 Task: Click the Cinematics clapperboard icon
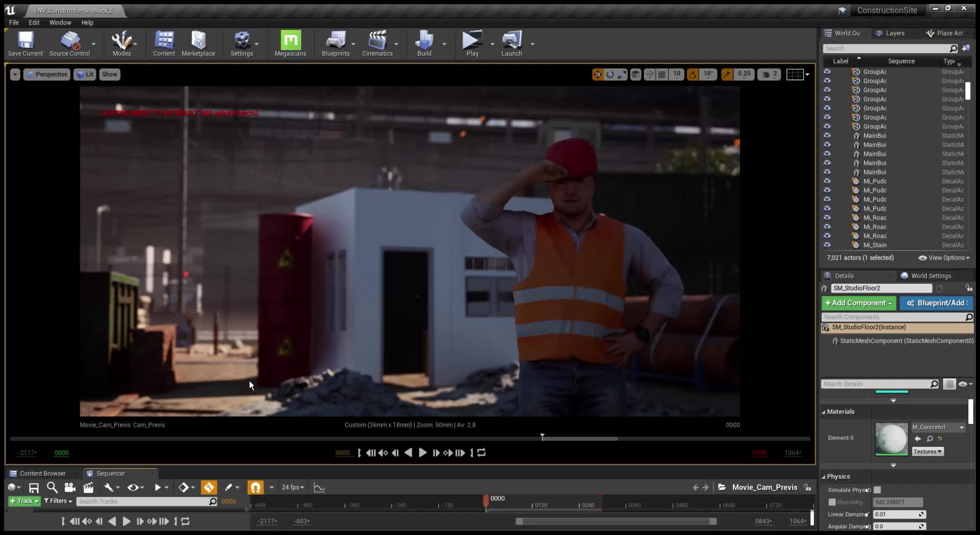(377, 41)
